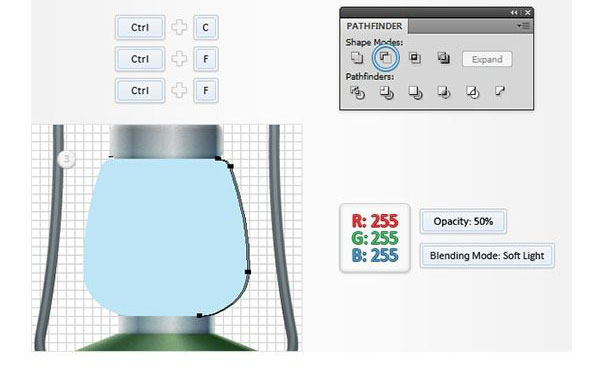Click the 'G: 255' green value

[x=375, y=238]
